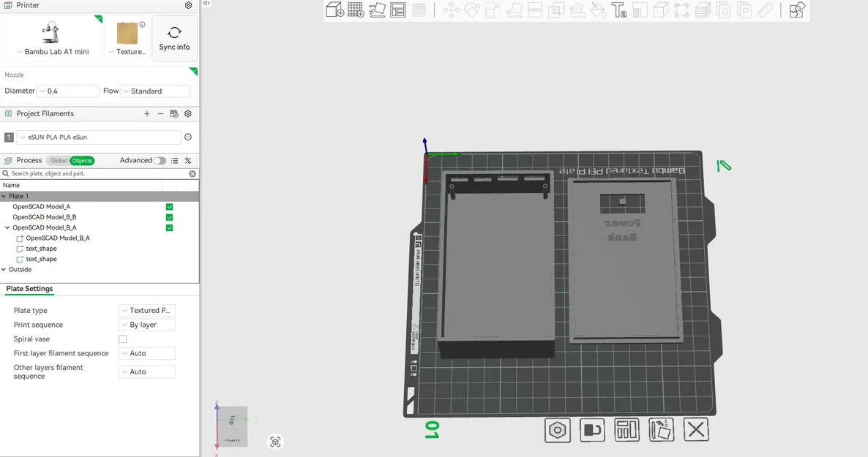The width and height of the screenshot is (868, 457).
Task: Turn on the Advanced toggle
Action: pos(160,160)
